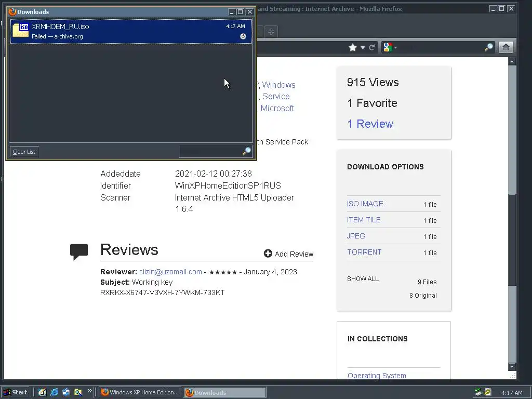The image size is (532, 399).
Task: Click SHOW ALL files
Action: click(x=363, y=279)
